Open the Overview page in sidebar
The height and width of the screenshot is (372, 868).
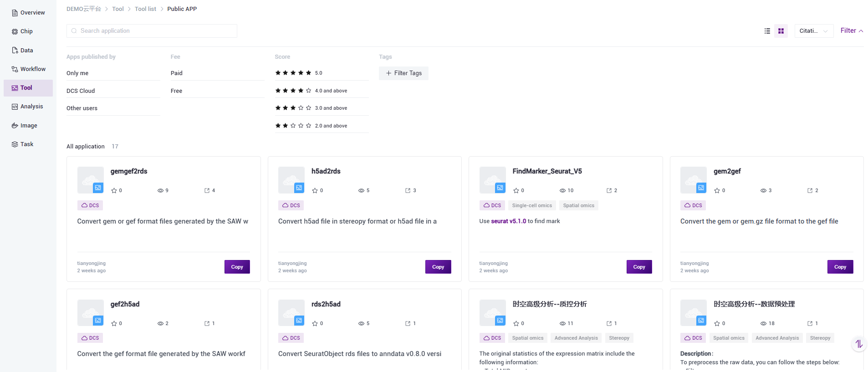(x=28, y=13)
